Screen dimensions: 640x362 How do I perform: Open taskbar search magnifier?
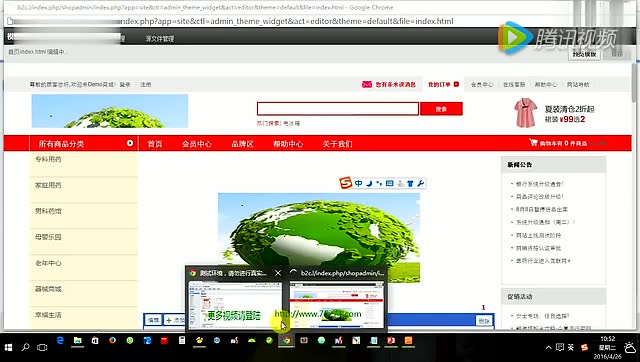click(25, 347)
